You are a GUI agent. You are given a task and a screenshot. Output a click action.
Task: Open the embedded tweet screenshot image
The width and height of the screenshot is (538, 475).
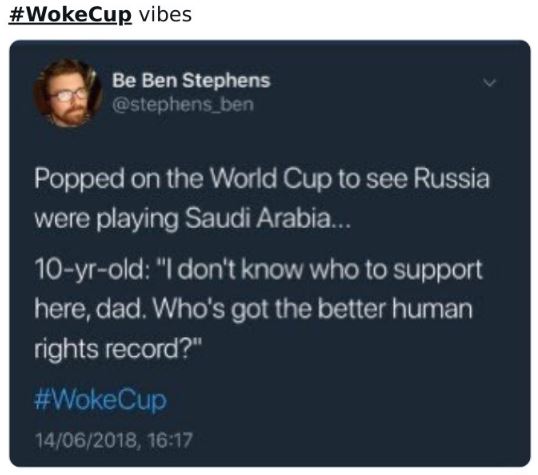pos(270,253)
